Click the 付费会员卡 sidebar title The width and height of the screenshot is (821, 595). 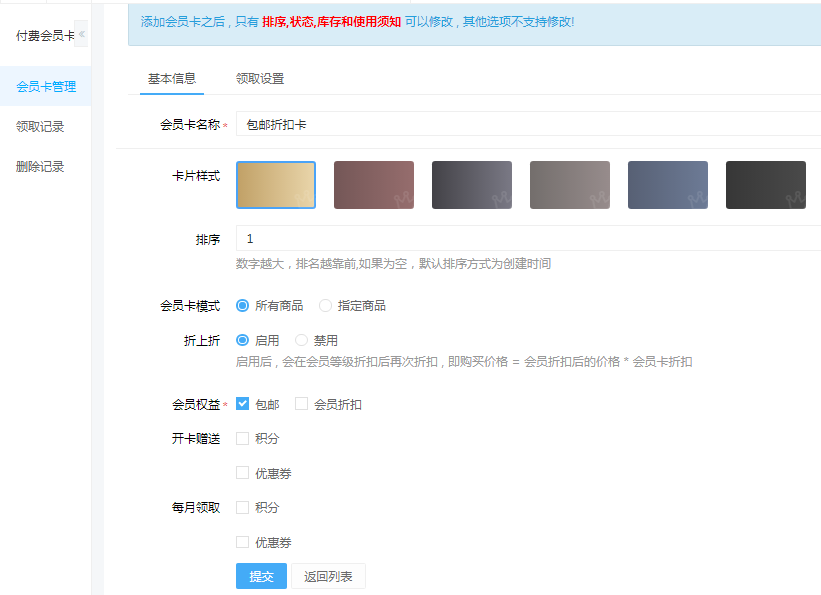point(45,36)
